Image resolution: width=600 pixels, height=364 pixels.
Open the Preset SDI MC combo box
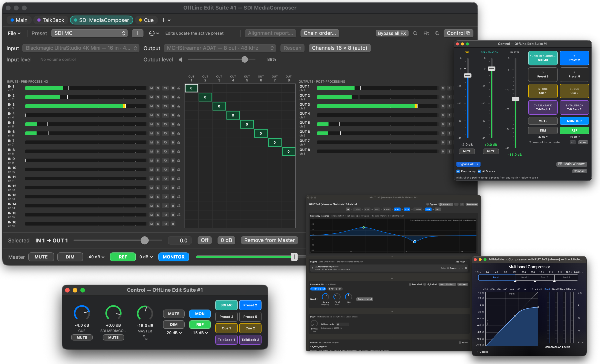tap(90, 33)
